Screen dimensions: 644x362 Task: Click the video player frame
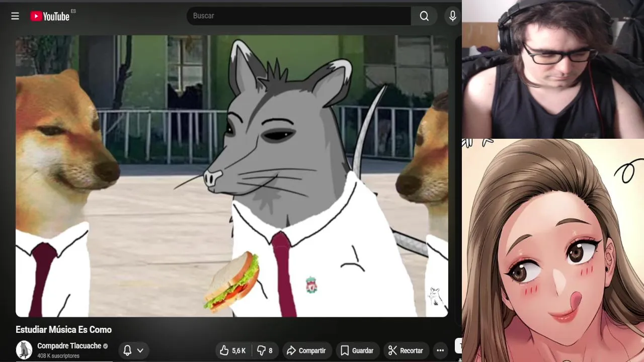click(231, 176)
